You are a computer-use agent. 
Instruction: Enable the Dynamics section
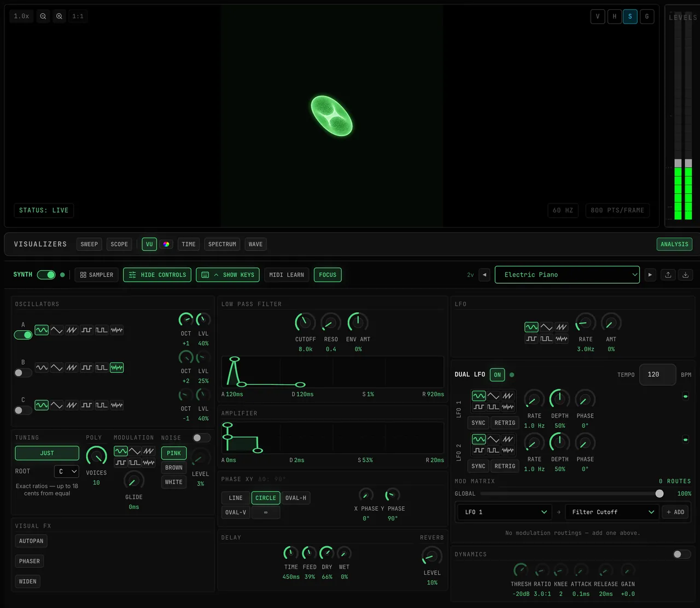coord(682,554)
